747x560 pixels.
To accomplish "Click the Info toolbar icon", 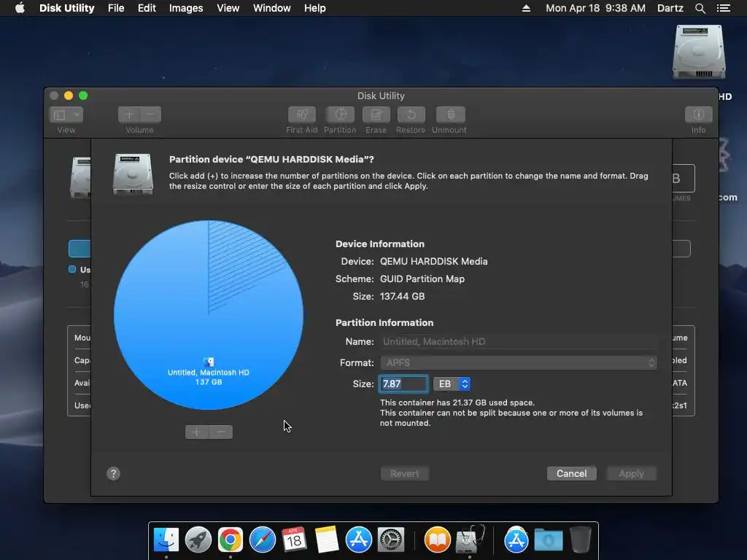I will 698,114.
